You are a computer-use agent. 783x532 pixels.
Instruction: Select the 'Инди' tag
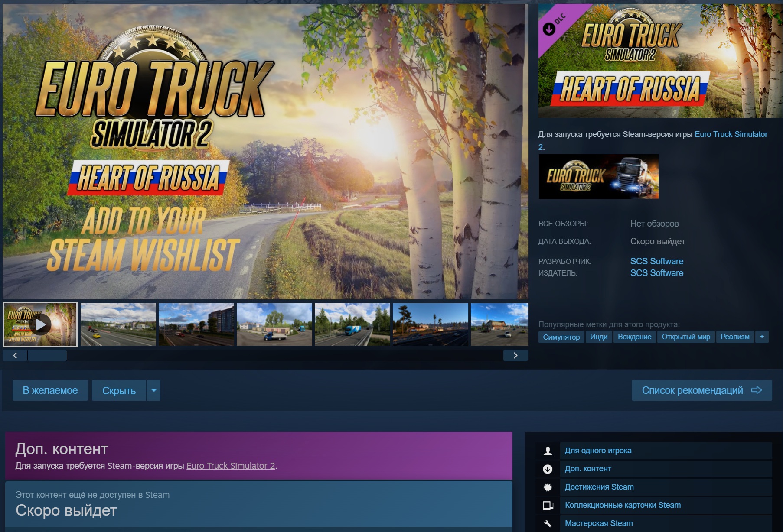coord(599,337)
